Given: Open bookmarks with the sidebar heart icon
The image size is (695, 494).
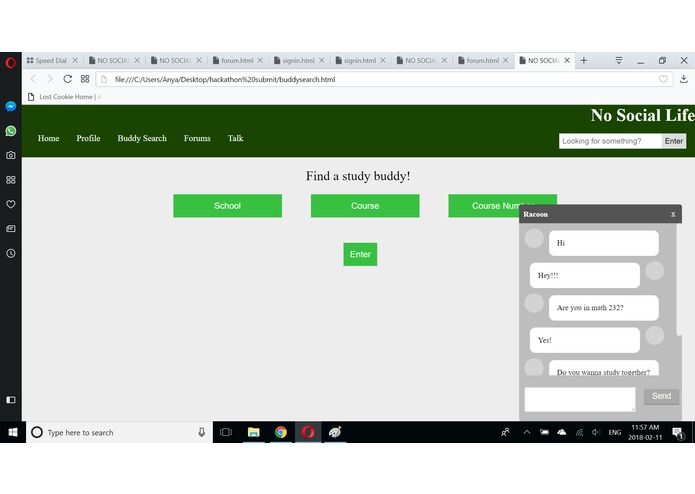Looking at the screenshot, I should coord(11,204).
